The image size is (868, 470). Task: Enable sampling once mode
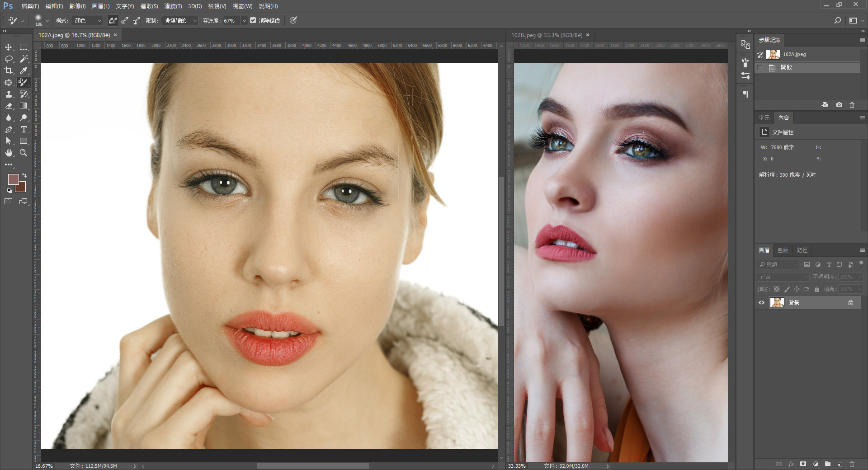124,20
